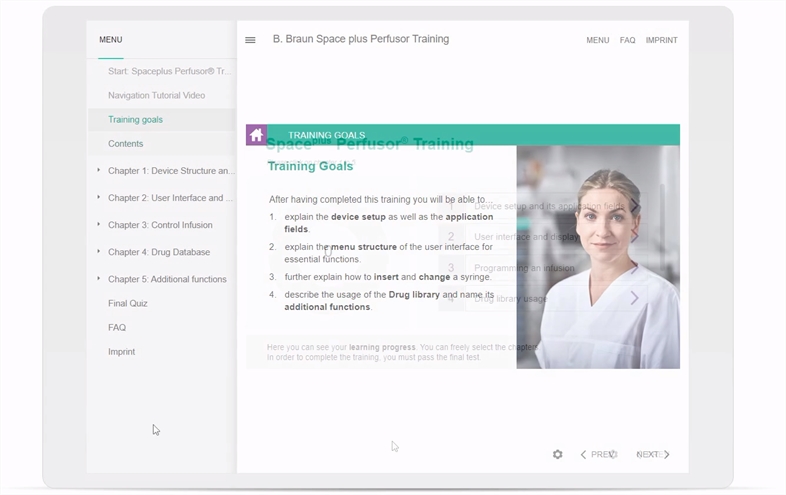This screenshot has height=495, width=786.
Task: Go to next page with NEXT
Action: (653, 454)
